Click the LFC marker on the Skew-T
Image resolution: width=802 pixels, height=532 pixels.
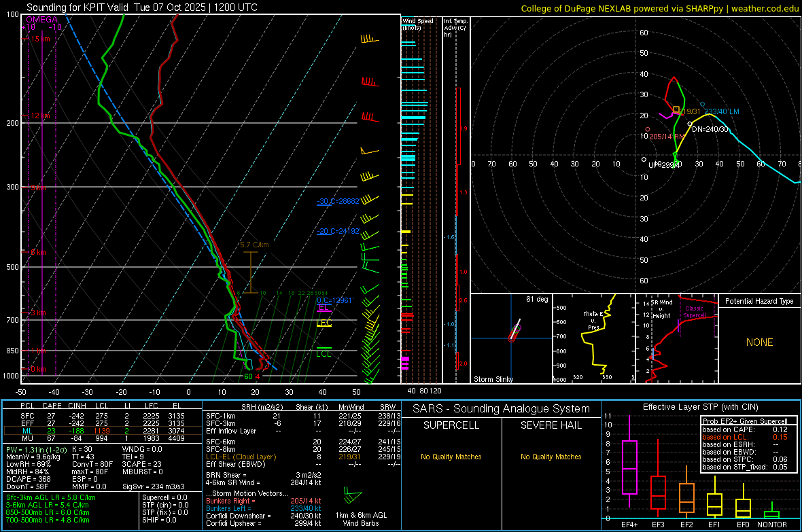click(x=324, y=323)
